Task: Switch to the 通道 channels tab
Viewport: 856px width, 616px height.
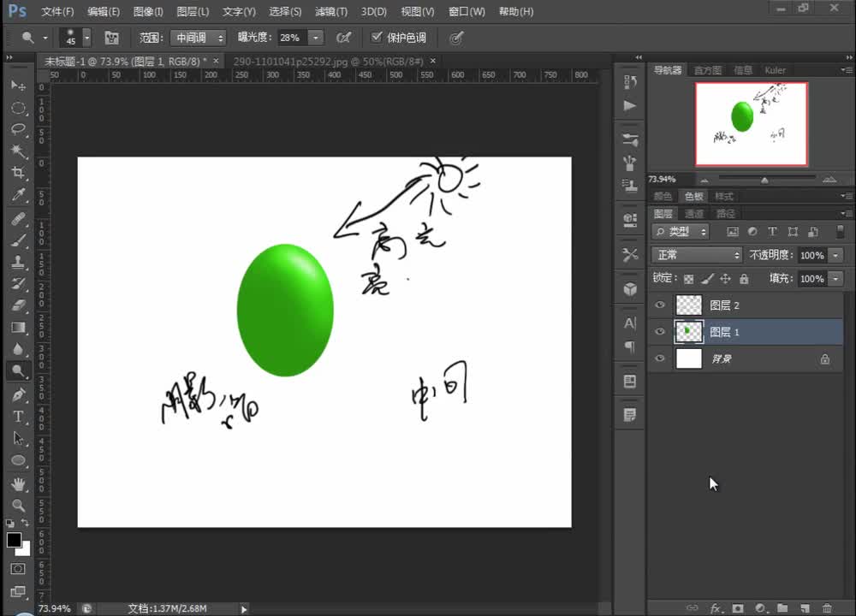Action: [x=694, y=214]
